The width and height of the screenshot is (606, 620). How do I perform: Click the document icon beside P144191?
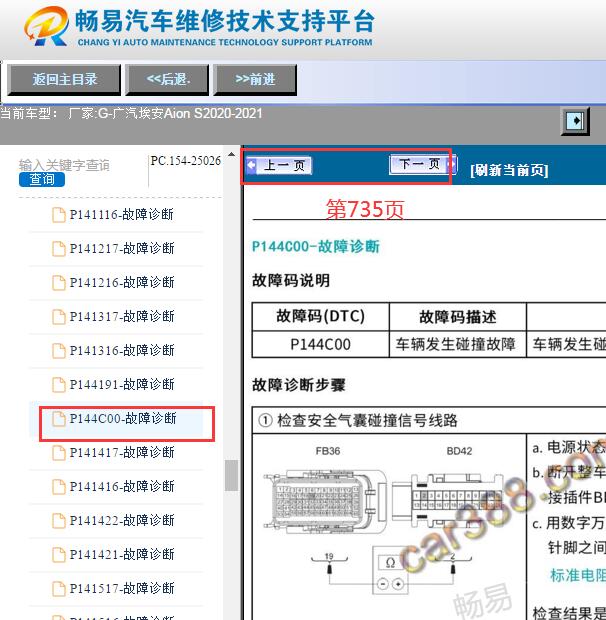[x=59, y=385]
